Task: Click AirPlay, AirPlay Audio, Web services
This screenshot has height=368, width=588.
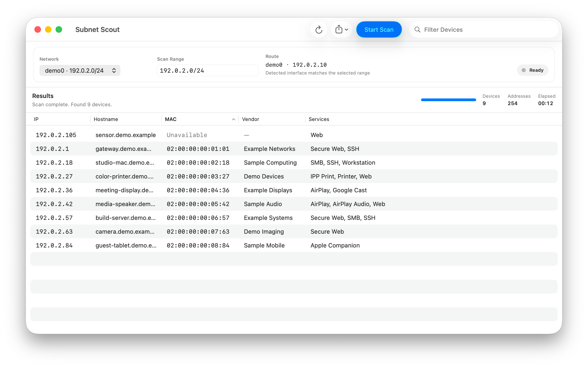Action: click(348, 204)
